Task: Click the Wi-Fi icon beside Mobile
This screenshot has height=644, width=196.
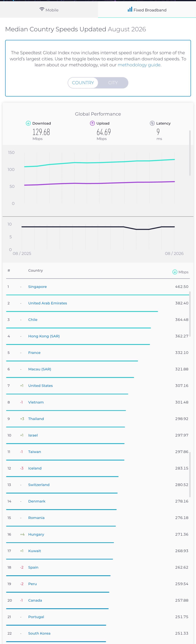Action: (42, 9)
